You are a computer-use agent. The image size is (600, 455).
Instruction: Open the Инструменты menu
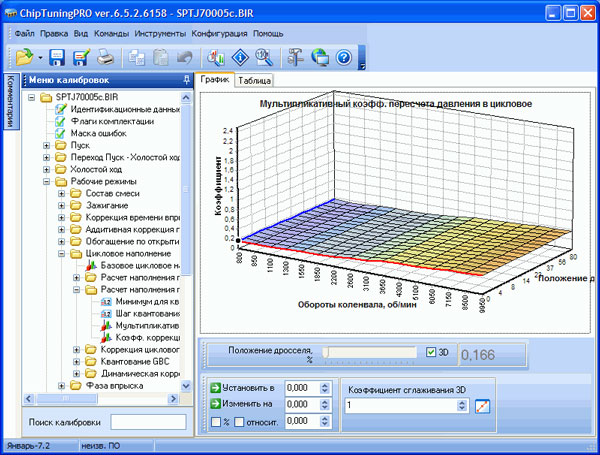tap(162, 33)
